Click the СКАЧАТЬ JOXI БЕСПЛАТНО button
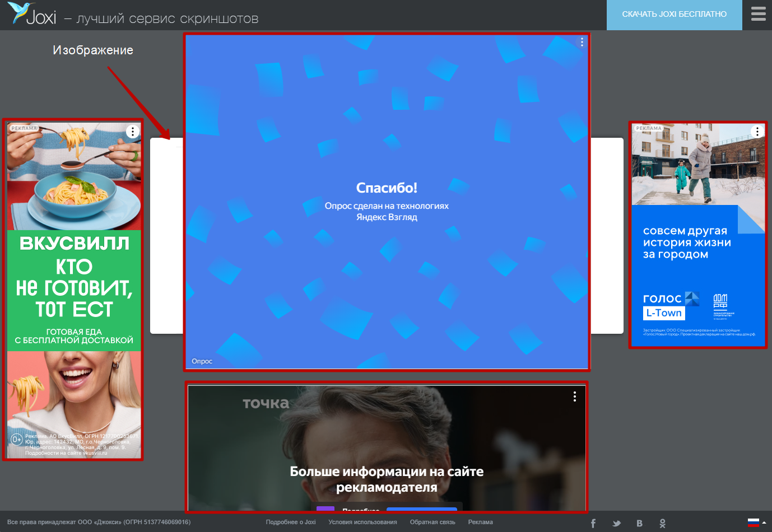The image size is (772, 532). point(674,15)
